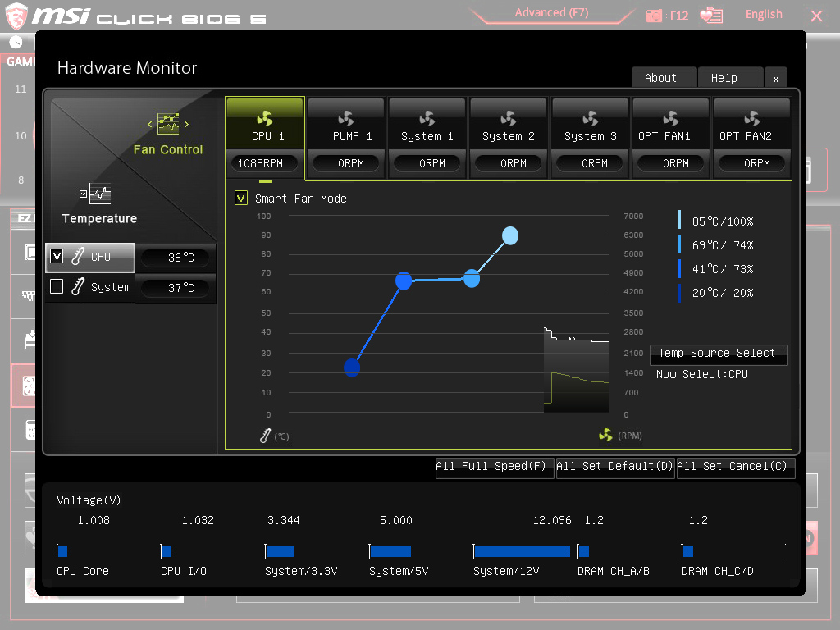Viewport: 840px width, 630px height.
Task: Click the Hardware Monitor title text
Action: pos(127,68)
